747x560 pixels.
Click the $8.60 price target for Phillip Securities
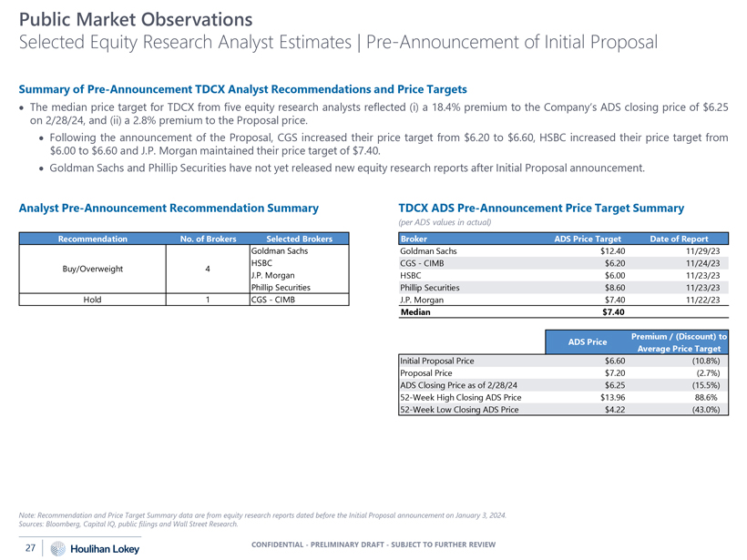point(615,288)
